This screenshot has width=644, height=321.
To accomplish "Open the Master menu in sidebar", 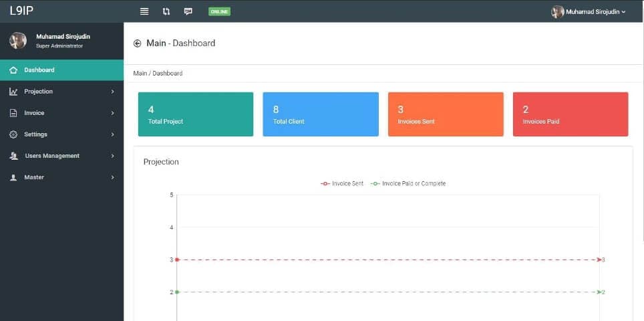I will coord(61,177).
